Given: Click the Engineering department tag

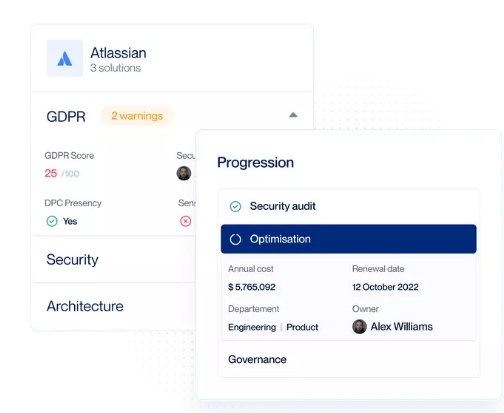Looking at the screenshot, I should [x=252, y=327].
